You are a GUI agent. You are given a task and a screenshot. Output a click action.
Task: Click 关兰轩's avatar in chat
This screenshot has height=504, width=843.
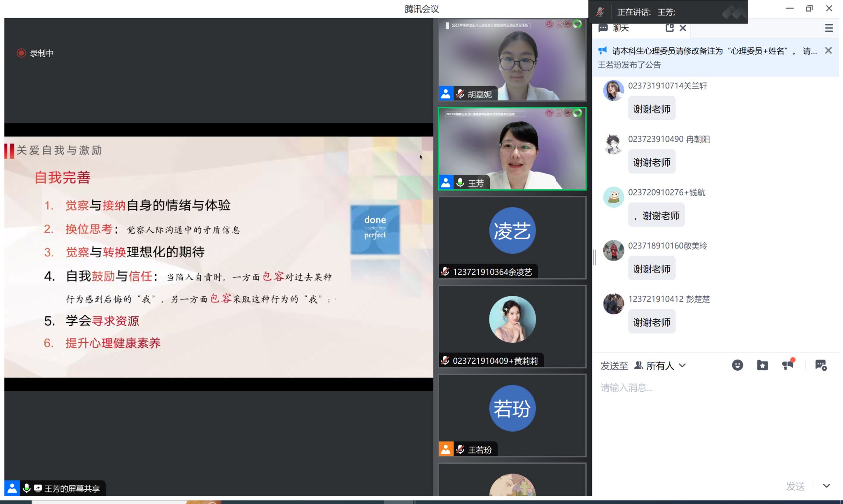(613, 91)
